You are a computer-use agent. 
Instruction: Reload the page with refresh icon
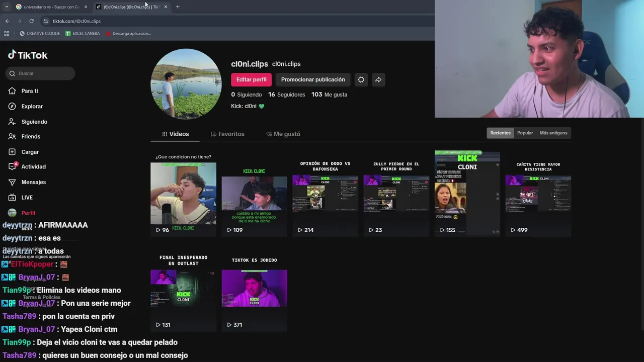(x=31, y=21)
